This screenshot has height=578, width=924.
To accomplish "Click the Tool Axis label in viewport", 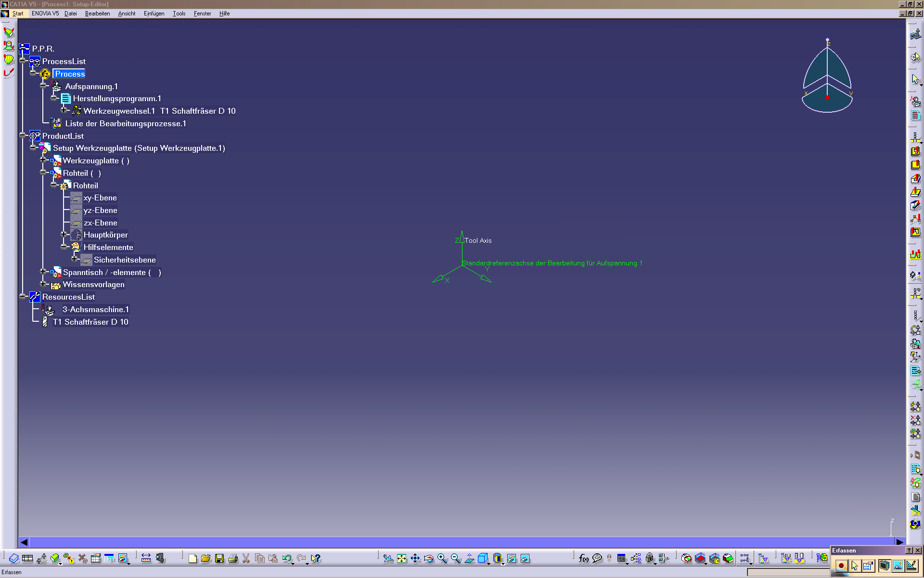I will [478, 240].
